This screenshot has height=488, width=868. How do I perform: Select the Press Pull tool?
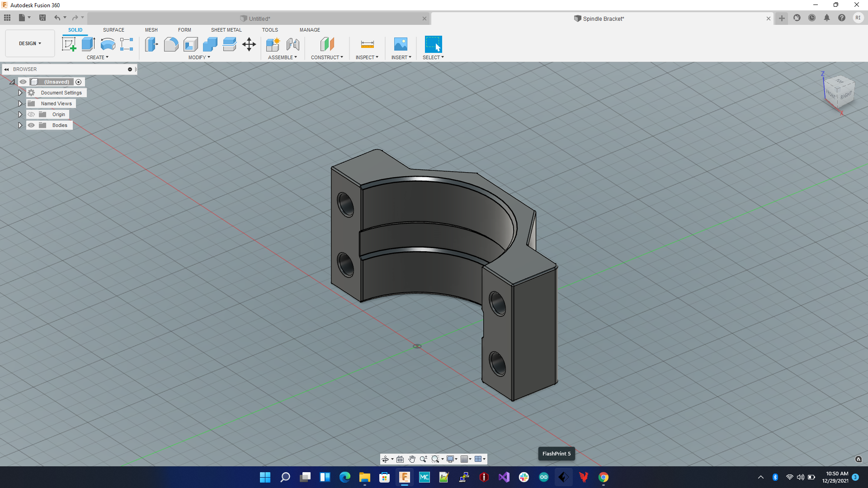(x=151, y=44)
